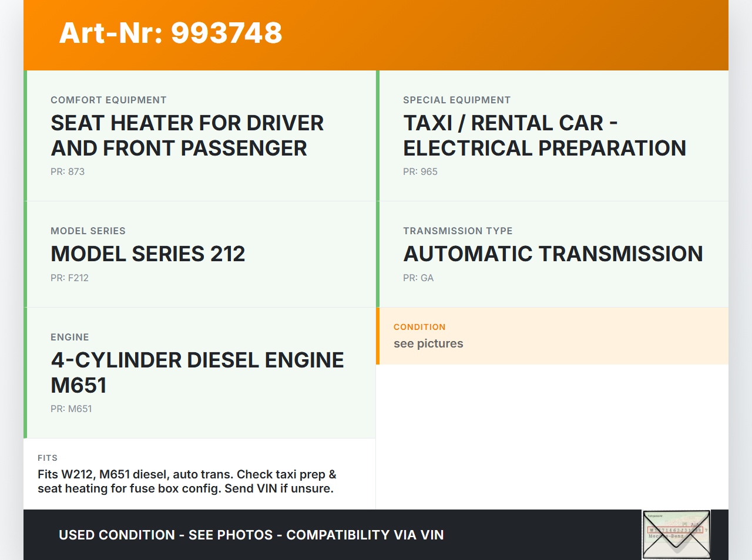This screenshot has width=752, height=560.
Task: Click the Automatic Transmission title
Action: (x=552, y=254)
